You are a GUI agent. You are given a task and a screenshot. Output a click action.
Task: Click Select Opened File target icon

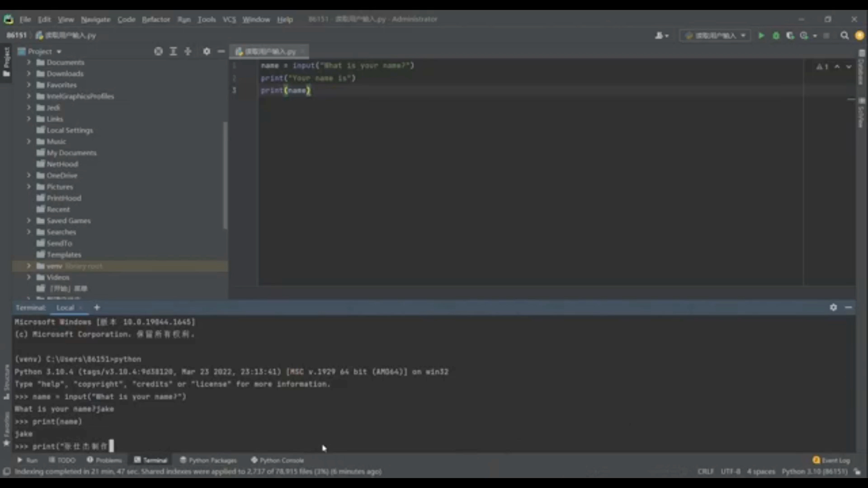click(x=158, y=52)
